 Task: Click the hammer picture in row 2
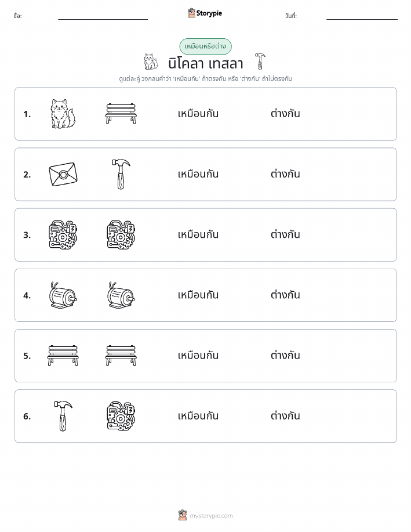121,175
